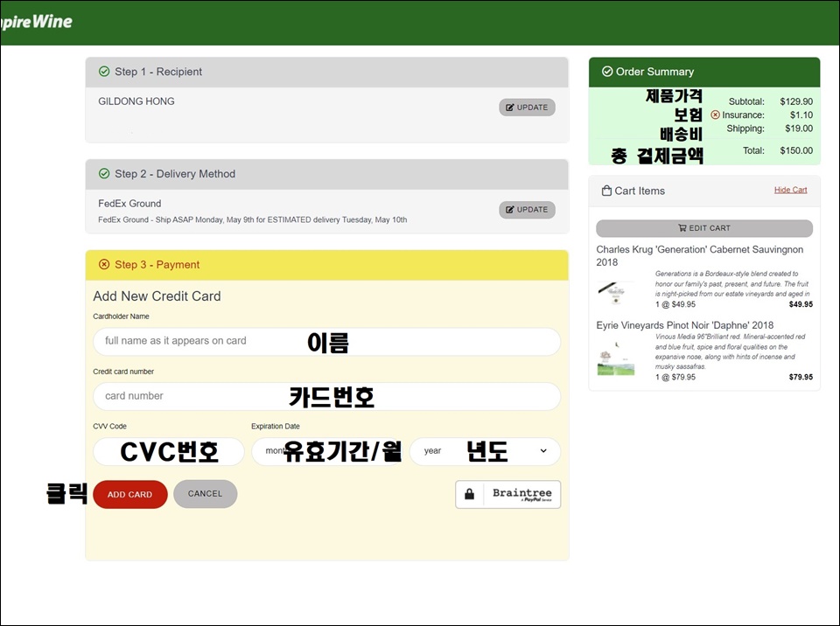Click the EDIT CART button
The height and width of the screenshot is (626, 840).
click(704, 228)
